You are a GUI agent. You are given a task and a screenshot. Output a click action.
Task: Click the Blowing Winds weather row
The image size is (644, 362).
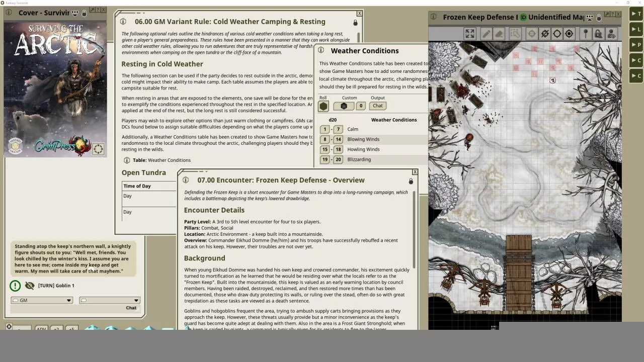[373, 139]
